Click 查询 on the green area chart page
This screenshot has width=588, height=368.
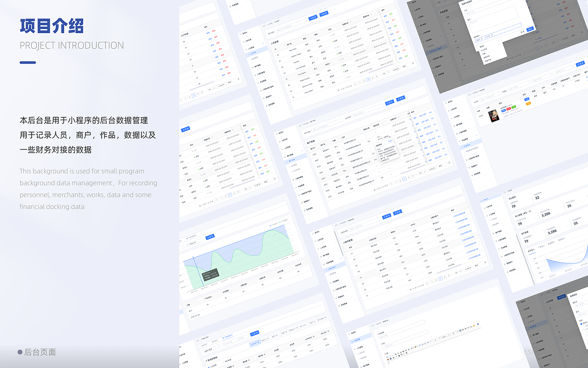coord(210,236)
